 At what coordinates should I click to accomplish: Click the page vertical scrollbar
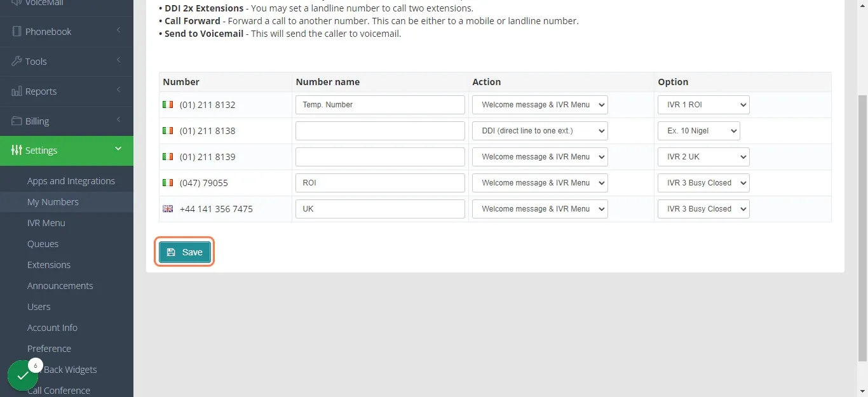pyautogui.click(x=863, y=227)
